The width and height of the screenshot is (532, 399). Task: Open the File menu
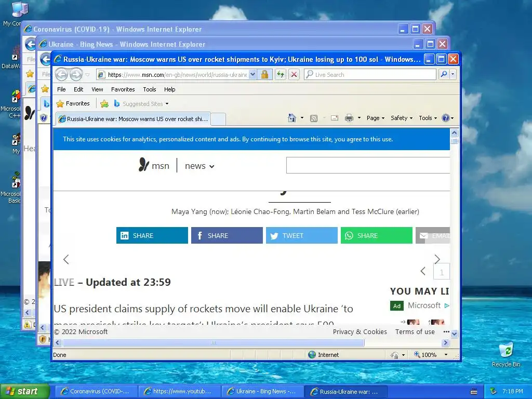pos(61,89)
